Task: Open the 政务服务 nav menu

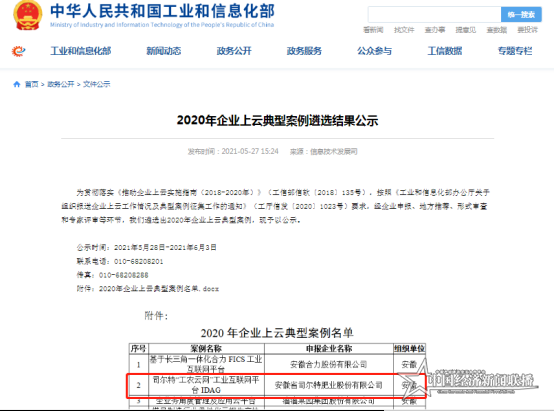Action: tap(304, 51)
